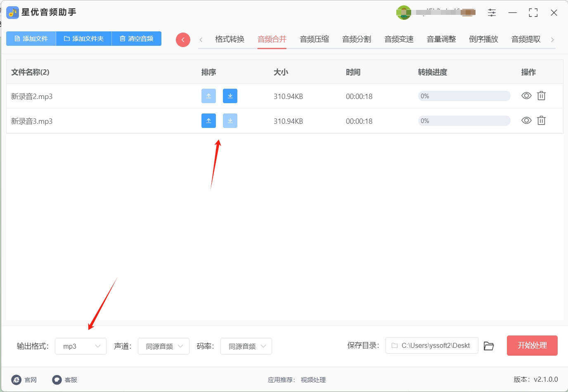Switch to the 音频分割 tab

[357, 39]
